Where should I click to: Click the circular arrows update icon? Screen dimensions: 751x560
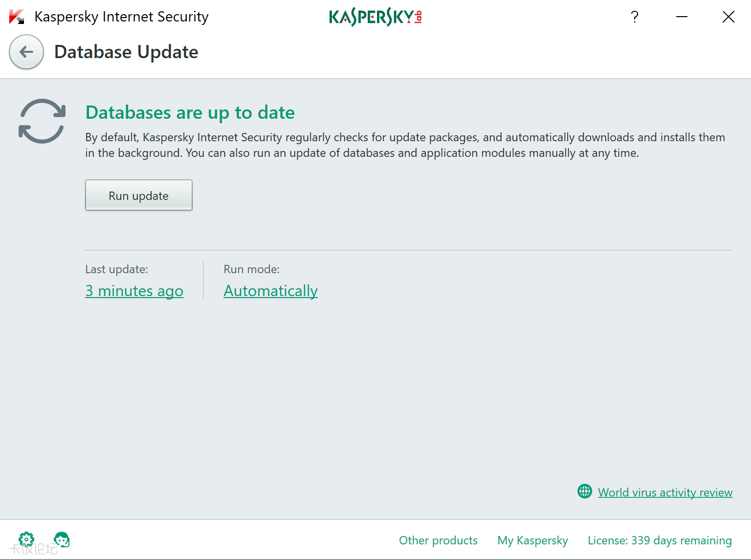pos(42,121)
